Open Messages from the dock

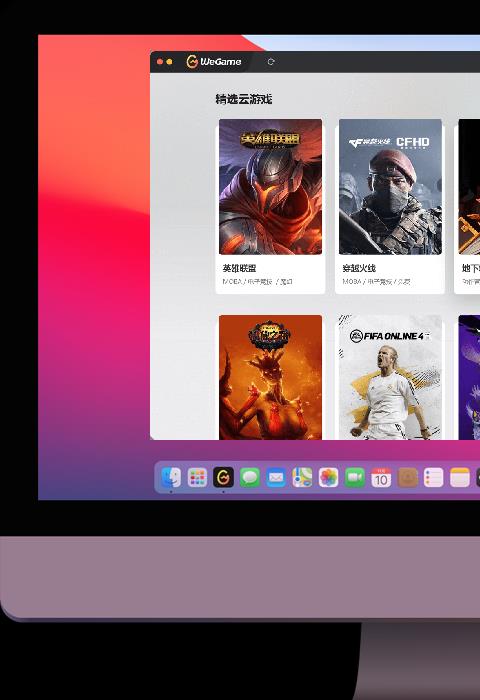(250, 477)
